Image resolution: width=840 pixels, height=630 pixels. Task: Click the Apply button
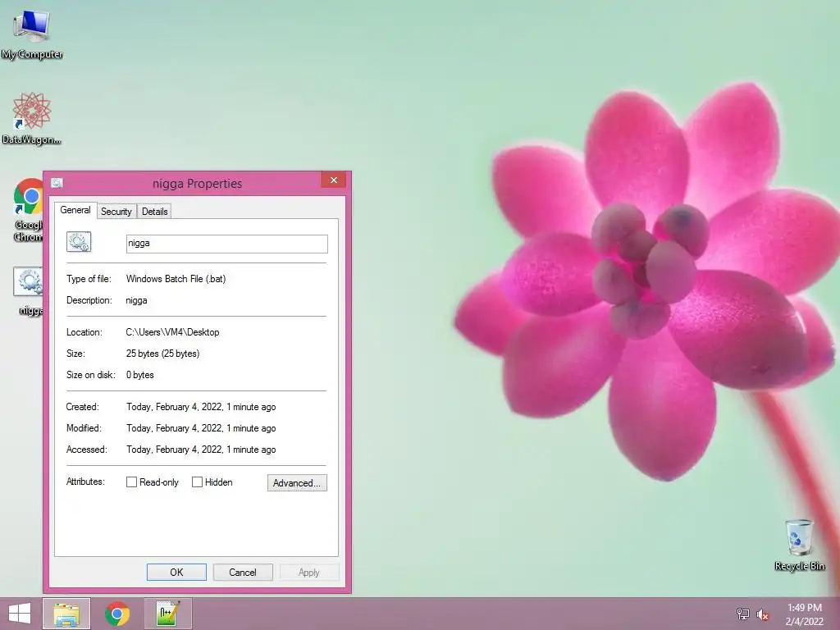click(x=309, y=572)
